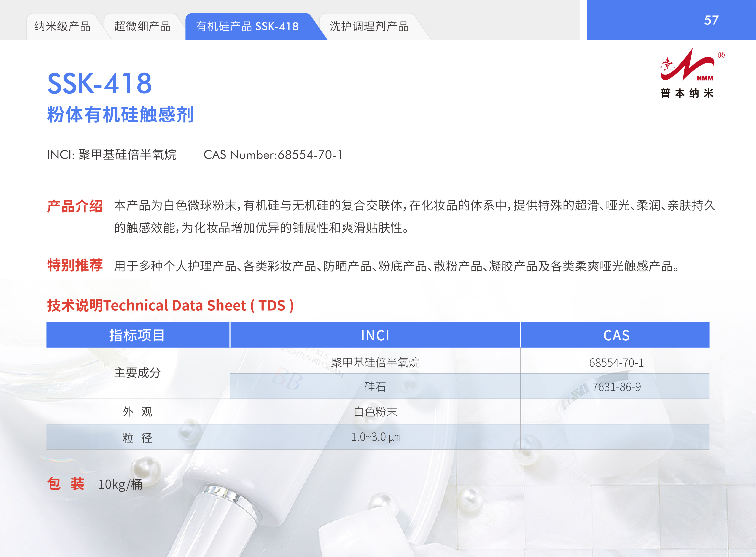The image size is (756, 557).
Task: Click the 产品介绍 heading
Action: coord(75,206)
